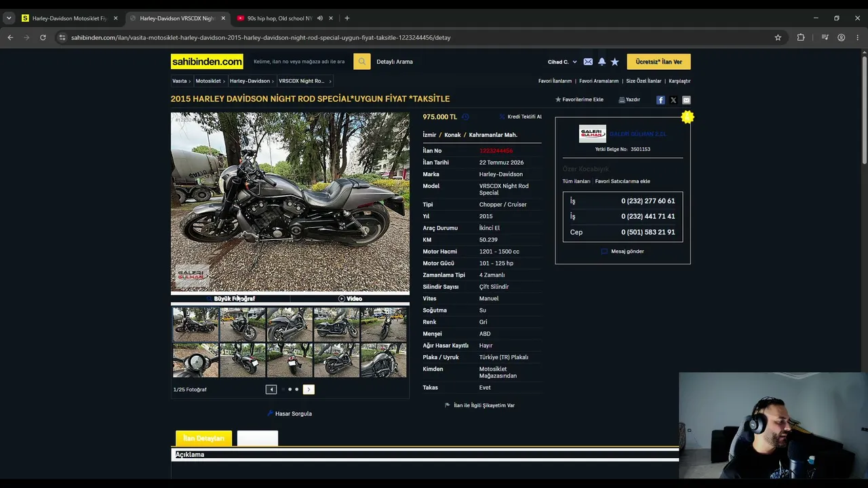Click Kredi Teklifi Al link
868x488 pixels.
521,117
